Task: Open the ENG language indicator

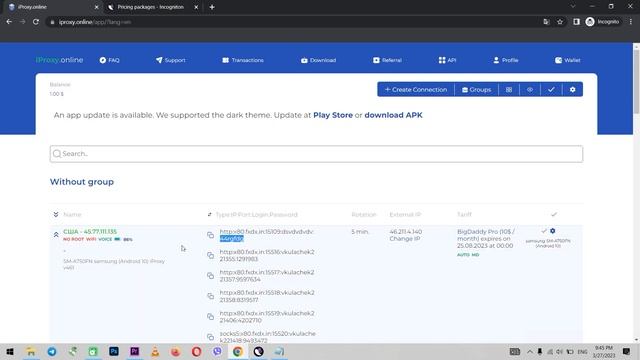Action: (x=582, y=351)
